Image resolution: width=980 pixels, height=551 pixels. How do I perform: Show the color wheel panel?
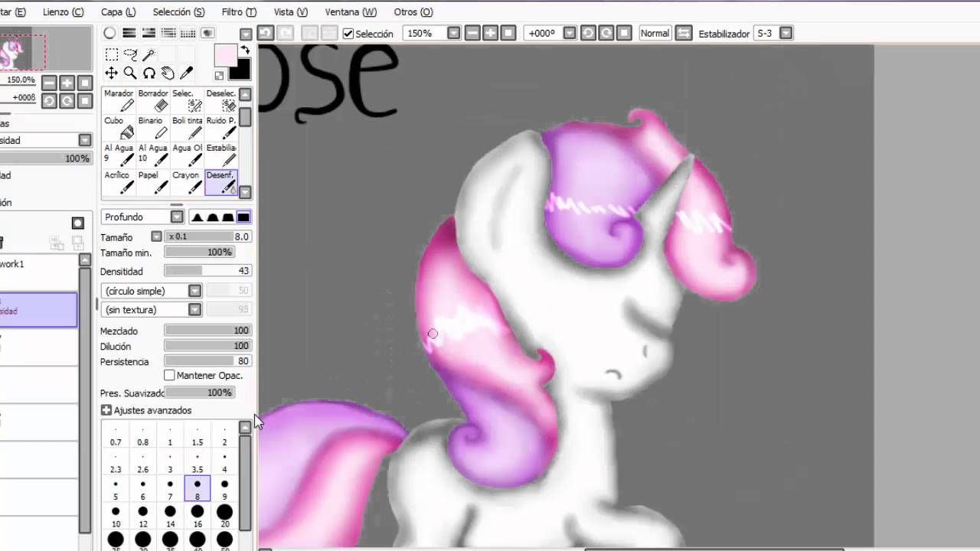click(x=110, y=33)
